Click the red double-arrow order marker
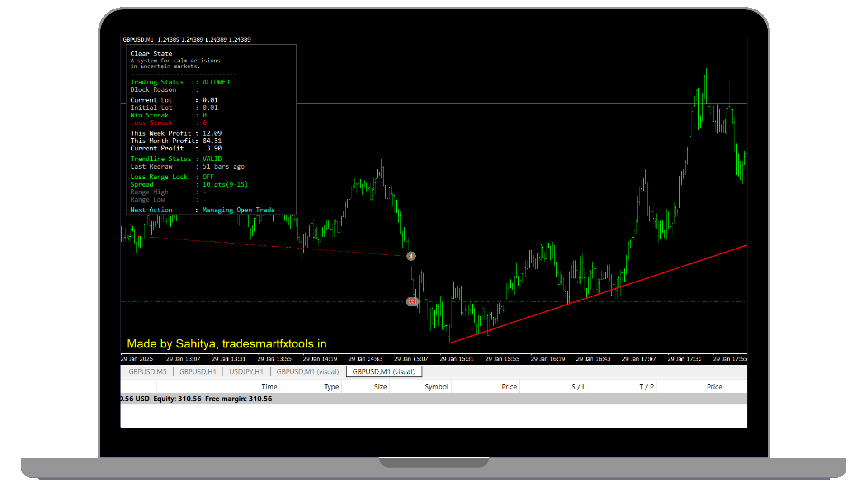Screen dimensions: 868x488 coord(412,302)
